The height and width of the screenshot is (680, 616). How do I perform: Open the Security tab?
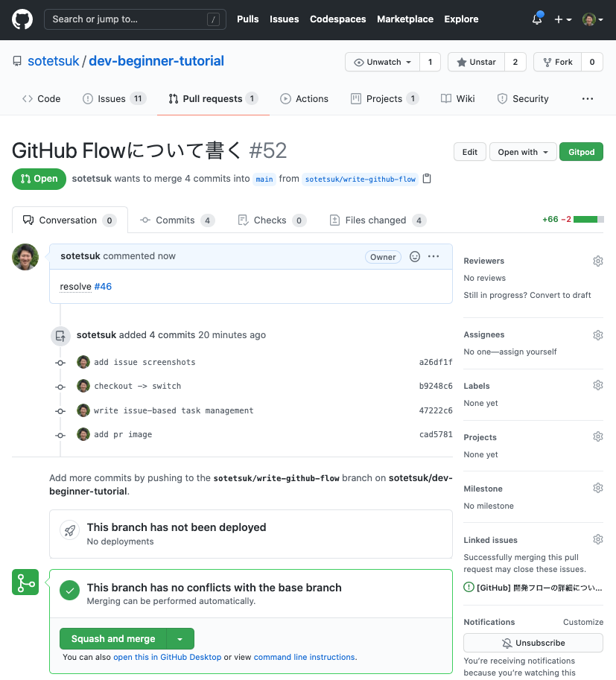coord(523,99)
